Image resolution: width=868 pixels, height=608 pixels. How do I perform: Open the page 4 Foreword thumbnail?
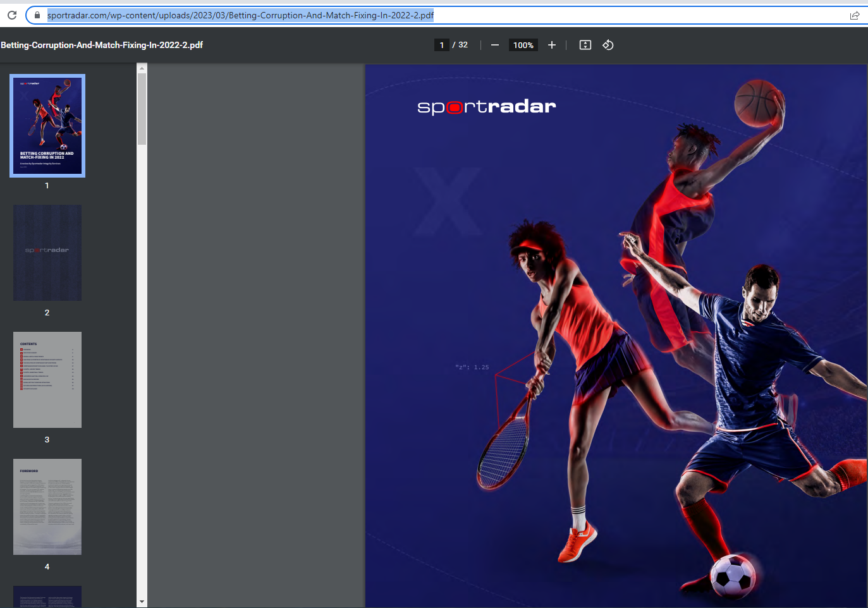47,507
